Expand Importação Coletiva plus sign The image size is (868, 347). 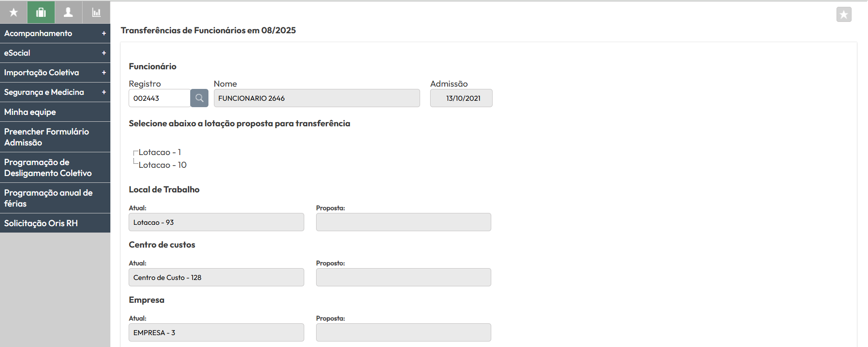point(104,73)
